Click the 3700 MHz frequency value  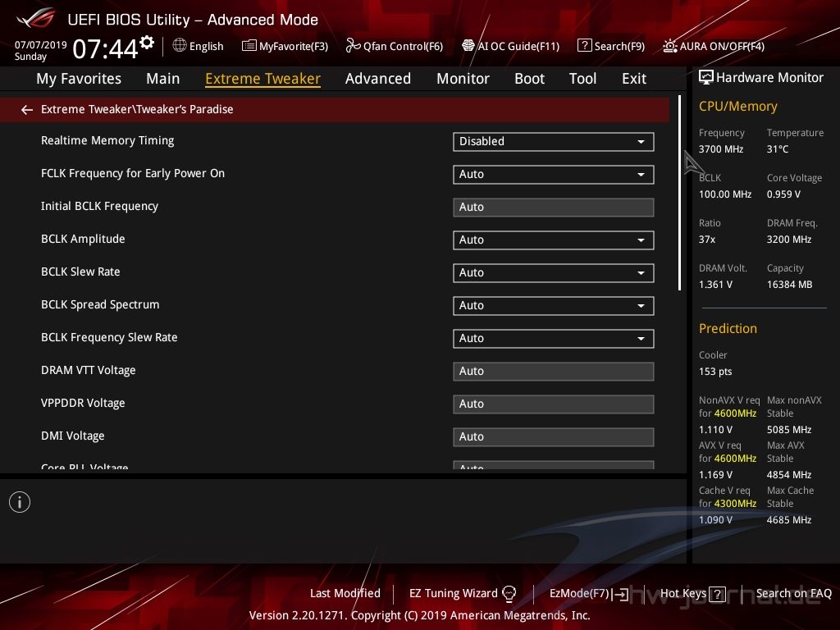coord(721,149)
